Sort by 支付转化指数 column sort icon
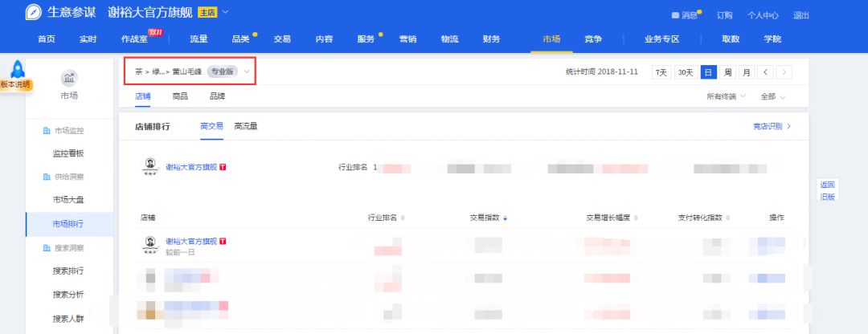 click(728, 218)
